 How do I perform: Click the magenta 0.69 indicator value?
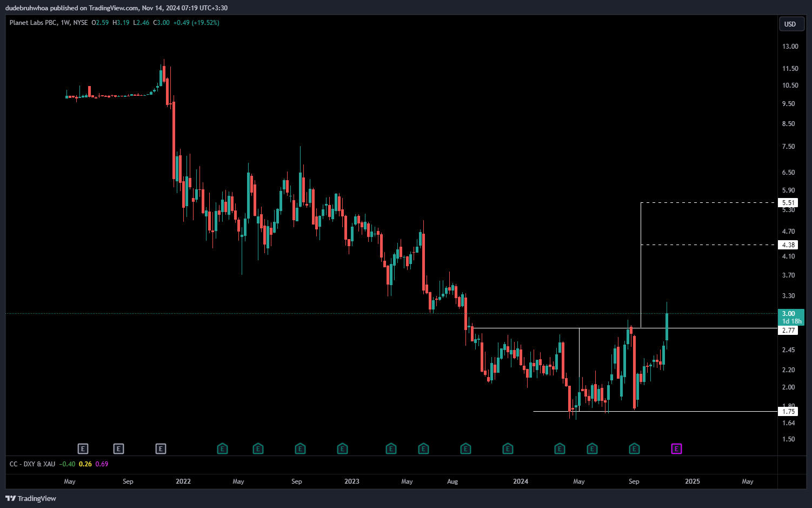(x=102, y=464)
